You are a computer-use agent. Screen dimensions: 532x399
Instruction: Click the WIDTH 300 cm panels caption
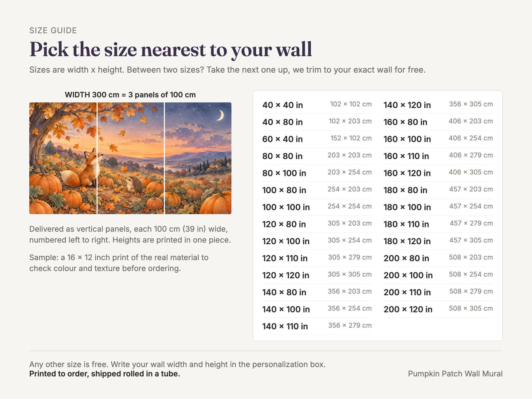click(130, 95)
